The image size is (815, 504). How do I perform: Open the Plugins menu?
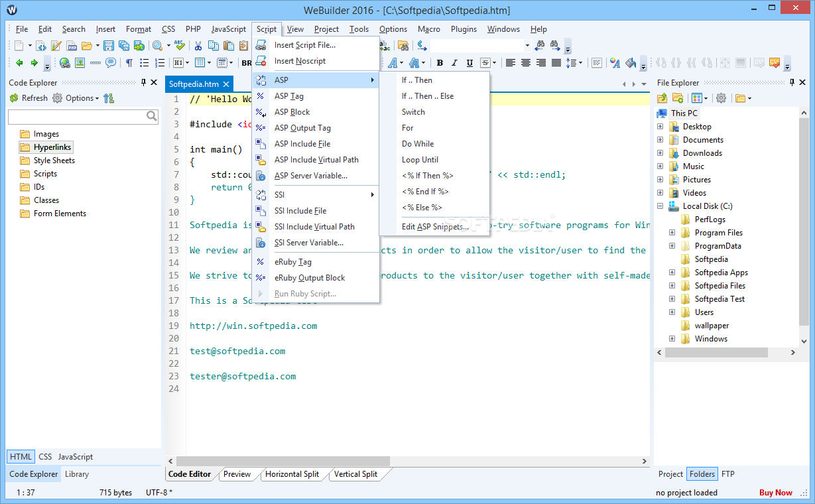click(464, 29)
